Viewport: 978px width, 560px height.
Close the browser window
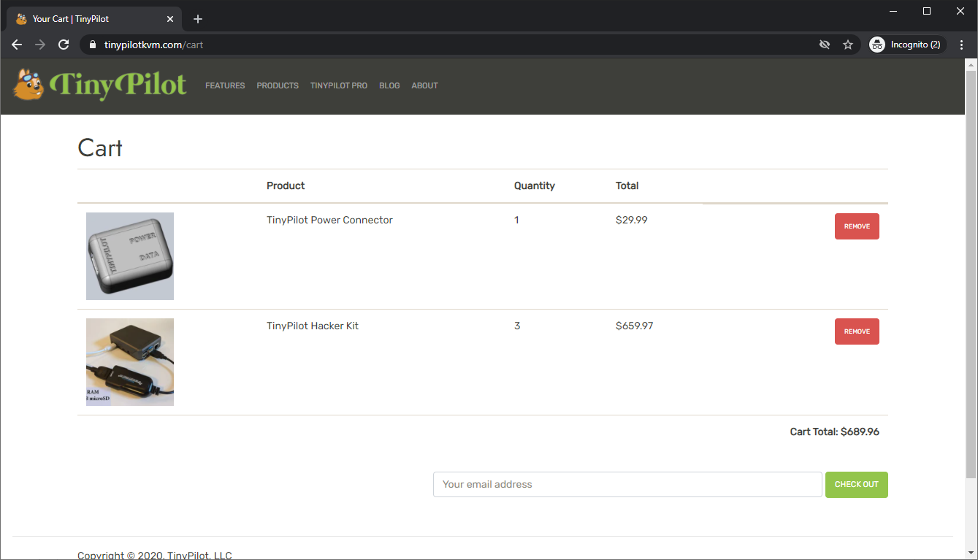[960, 11]
